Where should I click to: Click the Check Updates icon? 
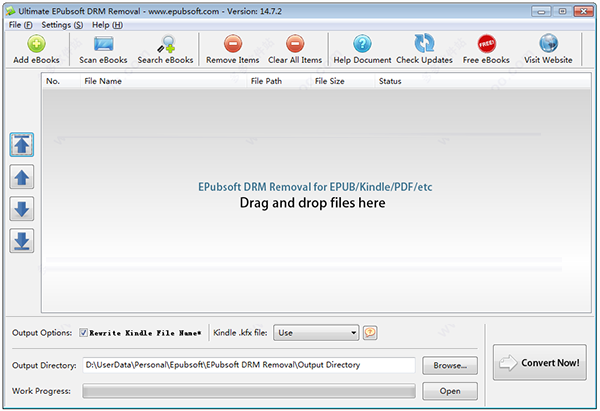(x=424, y=43)
